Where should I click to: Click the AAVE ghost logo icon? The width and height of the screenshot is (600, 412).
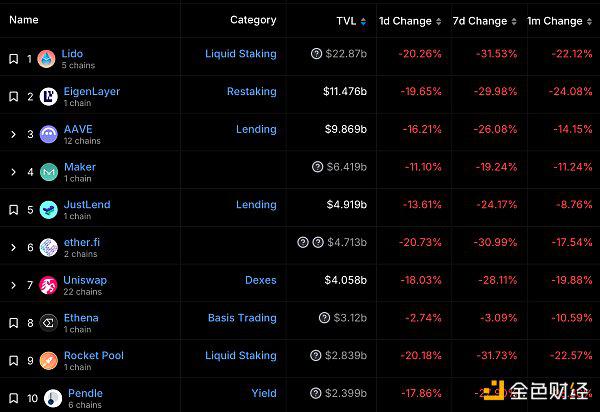point(49,134)
